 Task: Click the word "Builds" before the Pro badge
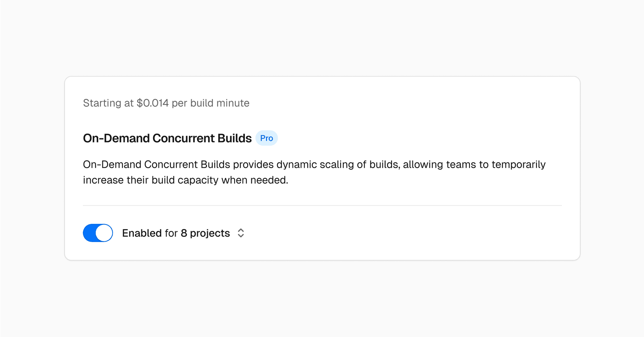tap(234, 138)
